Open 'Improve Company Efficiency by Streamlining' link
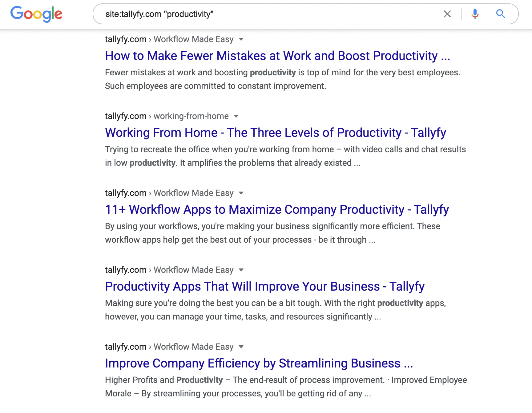 pyautogui.click(x=259, y=363)
